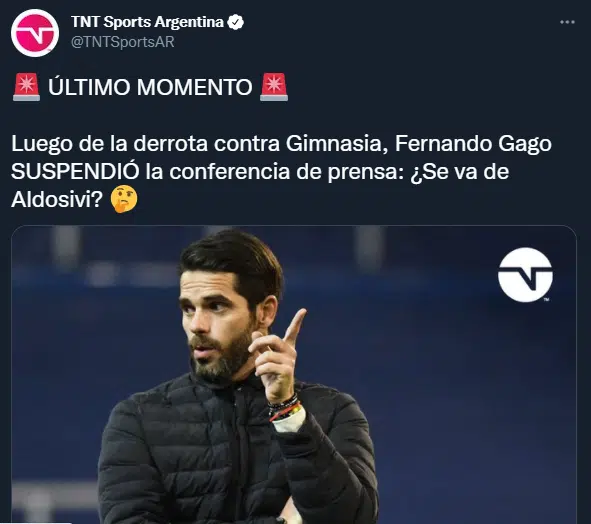The image size is (591, 524).
Task: Click the word SUSPENDIÓ in the tweet
Action: [75, 172]
